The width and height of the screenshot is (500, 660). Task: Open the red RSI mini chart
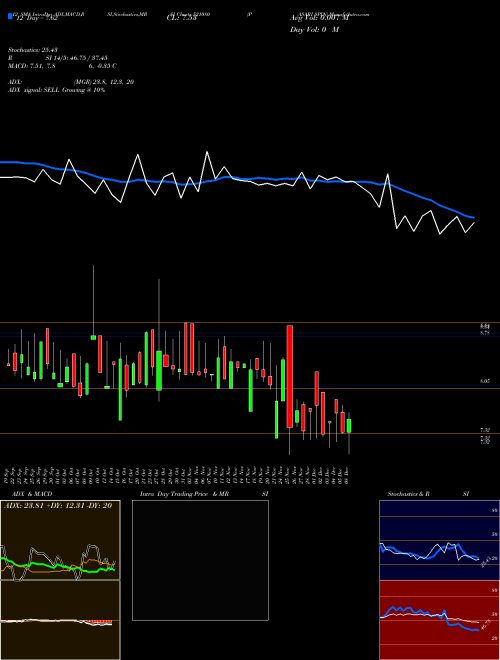pyautogui.click(x=439, y=620)
